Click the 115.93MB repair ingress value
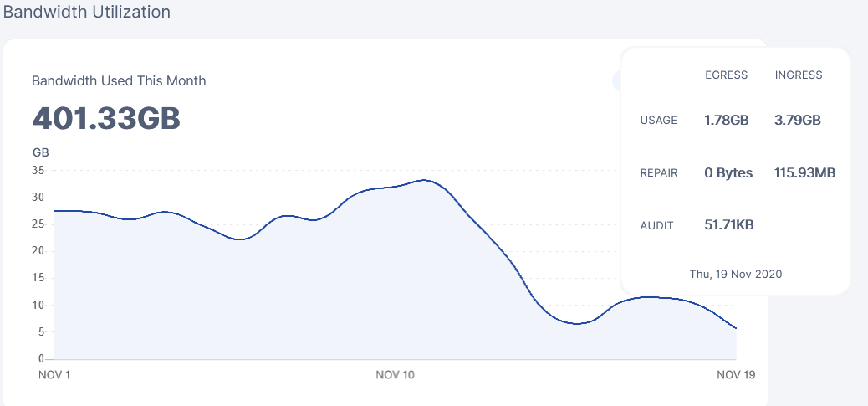The width and height of the screenshot is (868, 406). (805, 172)
